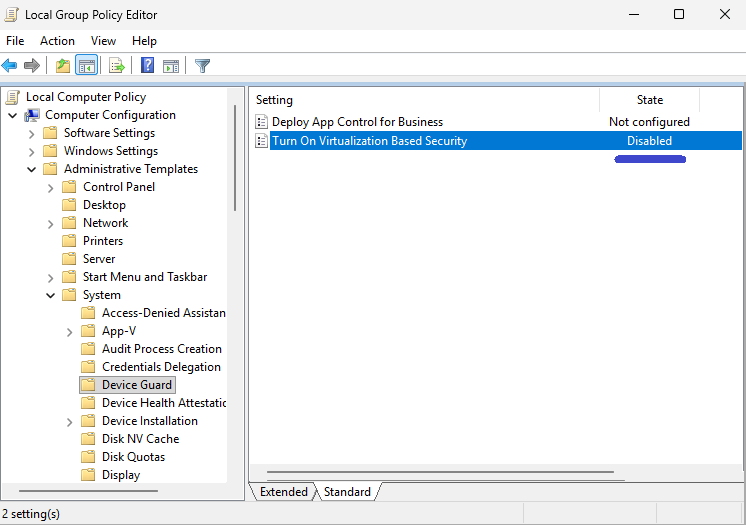Select Credentials Delegation folder in tree
Screen dimensions: 746x525
[161, 367]
